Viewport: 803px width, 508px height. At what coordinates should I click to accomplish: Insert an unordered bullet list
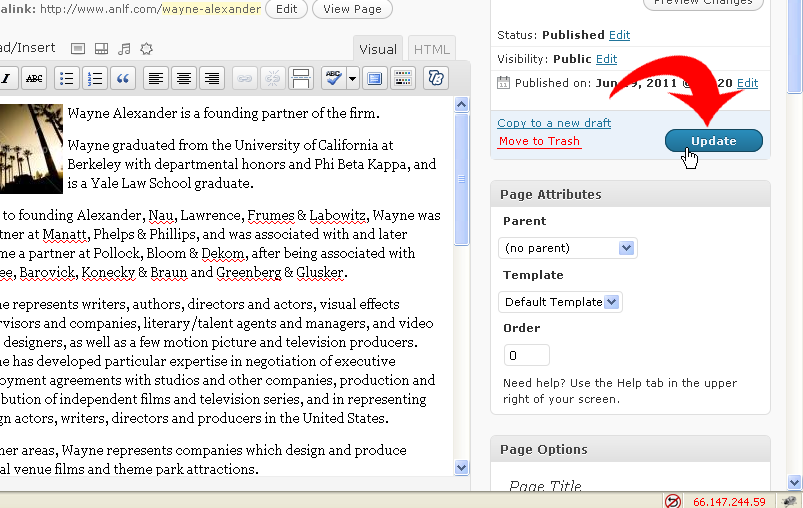67,78
